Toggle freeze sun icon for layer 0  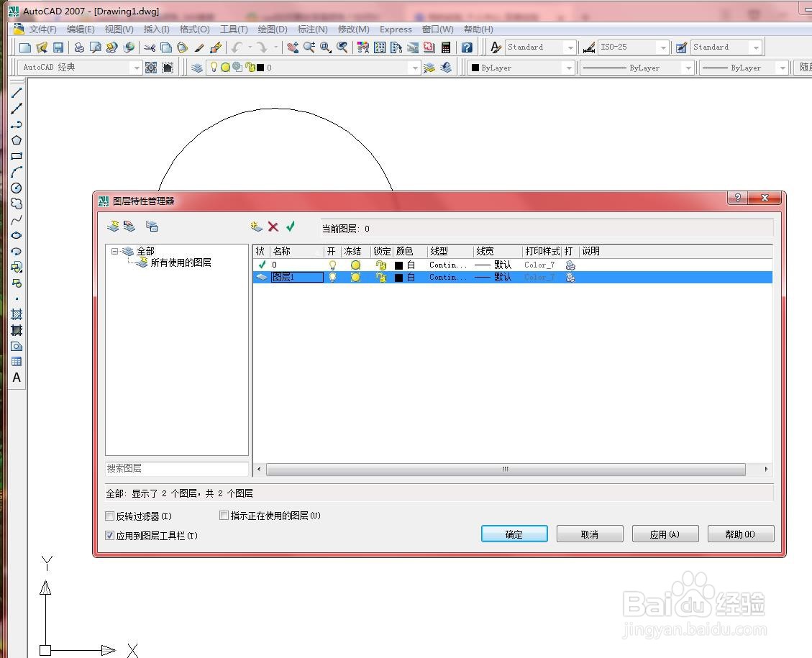(355, 265)
